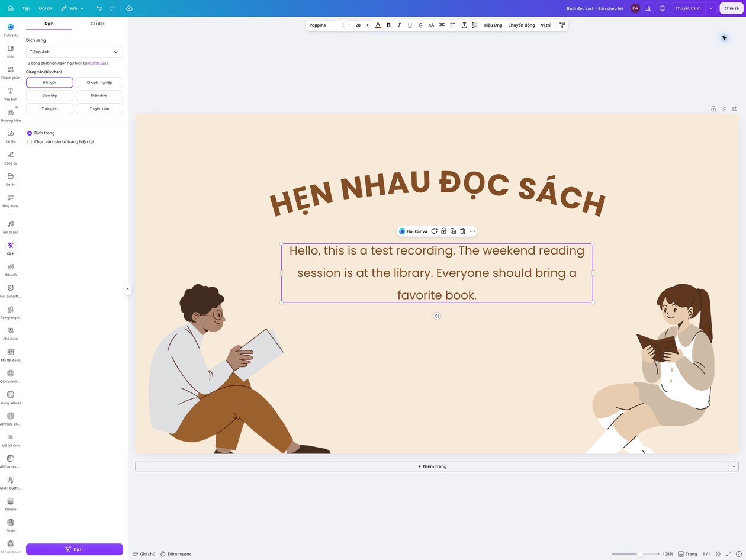This screenshot has height=560, width=746.
Task: Expand the add-page options chevron
Action: (x=734, y=466)
